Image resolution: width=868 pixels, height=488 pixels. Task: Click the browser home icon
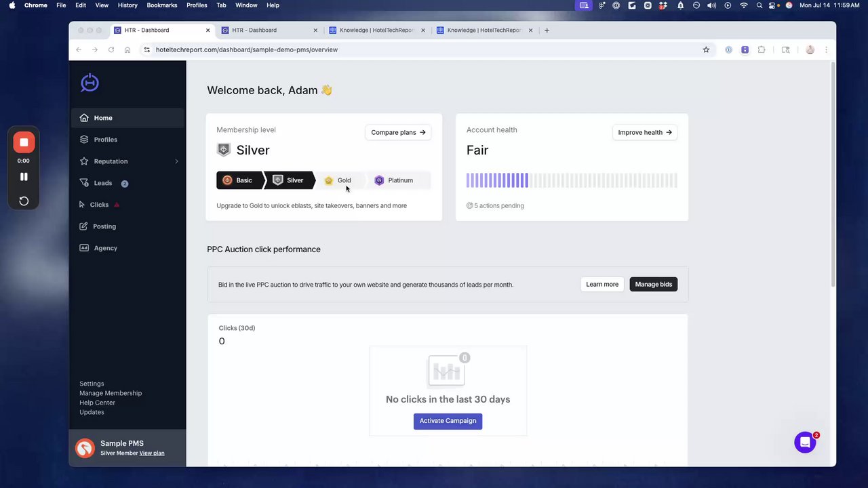coord(127,49)
